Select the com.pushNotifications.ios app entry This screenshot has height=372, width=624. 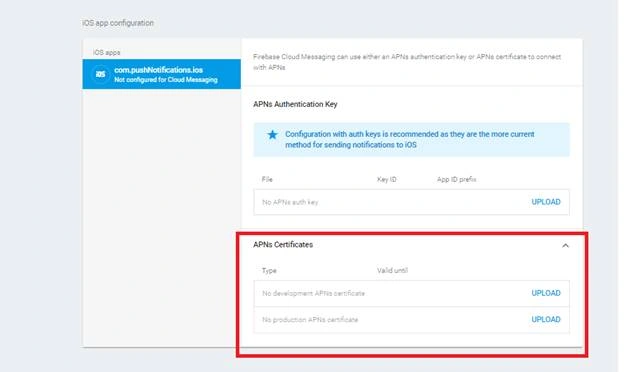pos(162,74)
